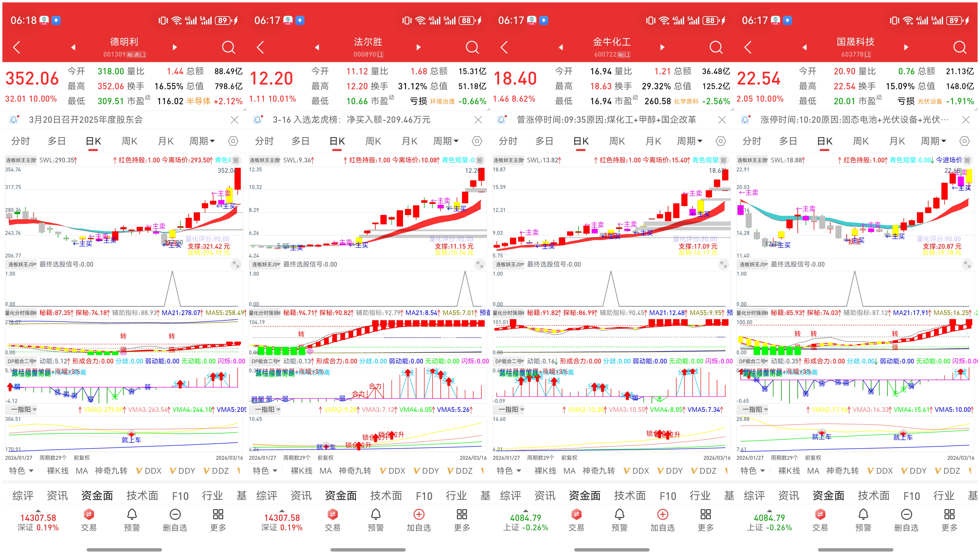Add 法尔胜 to watchlist with 加自选
The image size is (980, 558).
[418, 520]
